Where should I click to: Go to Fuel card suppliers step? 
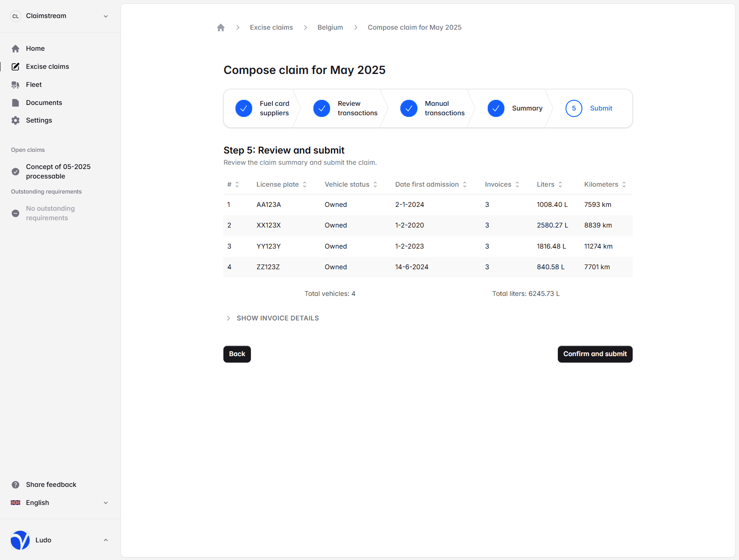point(263,108)
